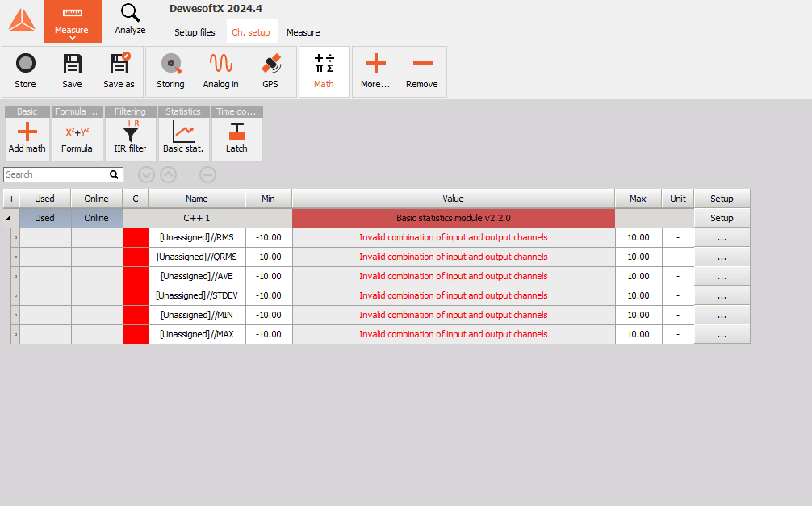Switch to Analyze mode
This screenshot has height=506, width=812.
[130, 19]
